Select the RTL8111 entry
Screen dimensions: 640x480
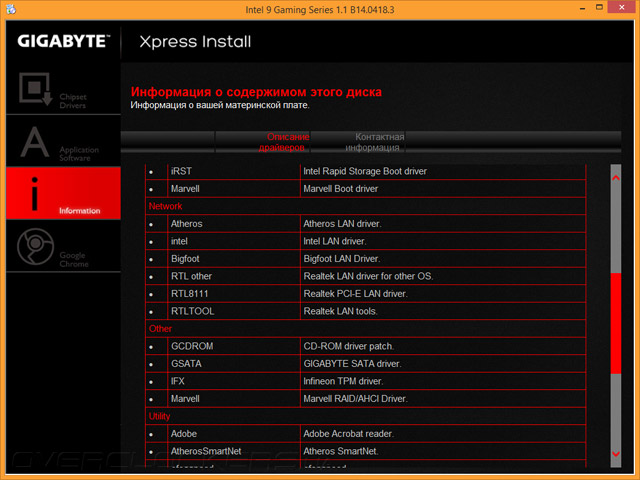(x=189, y=294)
